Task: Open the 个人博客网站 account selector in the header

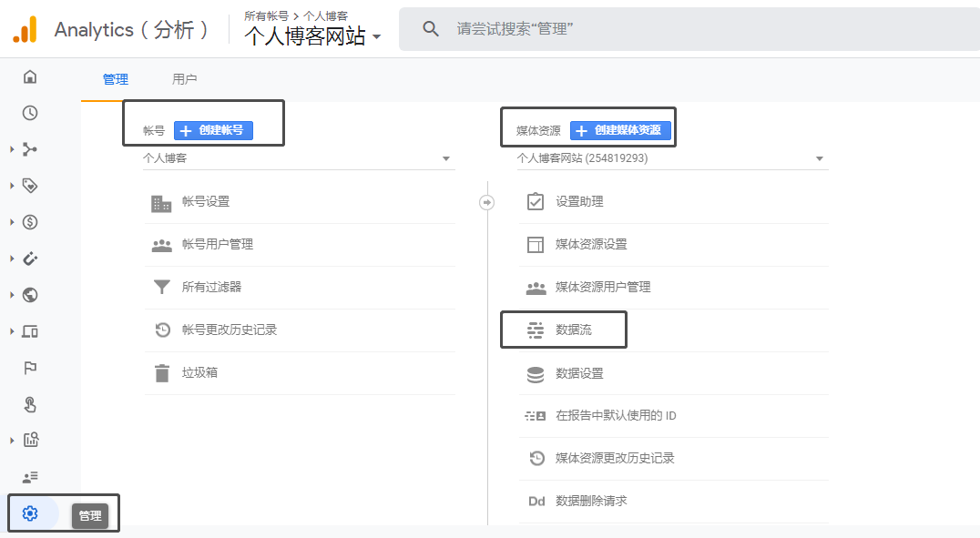Action: coord(312,36)
